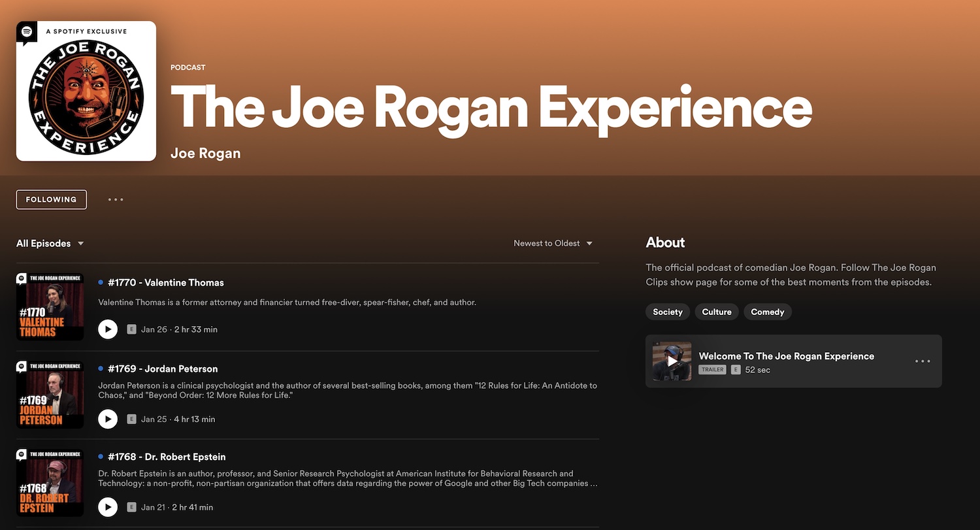Click the 'Jan 21 · 2 hr 41 min' text

177,507
